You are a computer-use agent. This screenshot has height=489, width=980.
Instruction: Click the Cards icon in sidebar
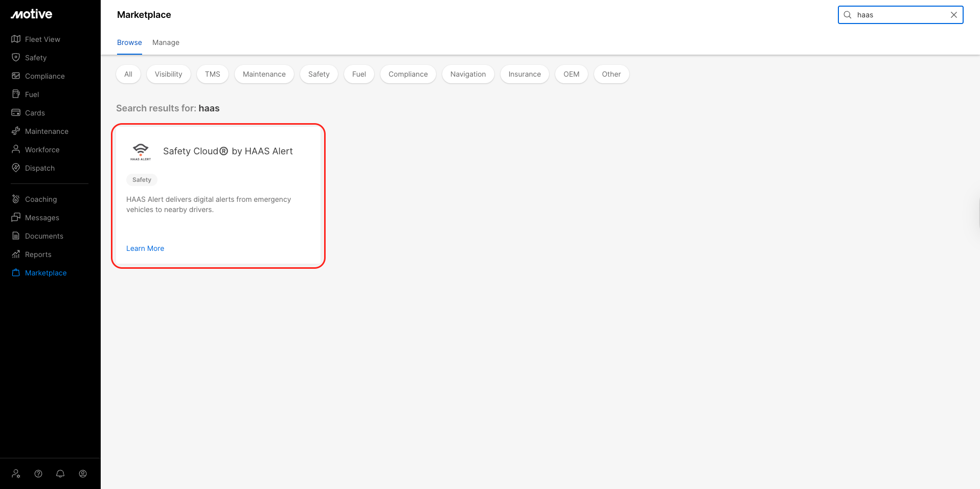16,112
